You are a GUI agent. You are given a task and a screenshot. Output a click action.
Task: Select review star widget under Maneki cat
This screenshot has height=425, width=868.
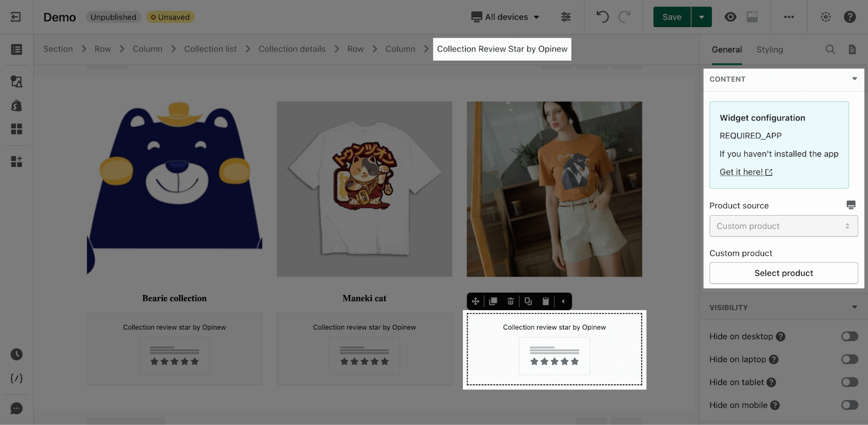point(365,349)
